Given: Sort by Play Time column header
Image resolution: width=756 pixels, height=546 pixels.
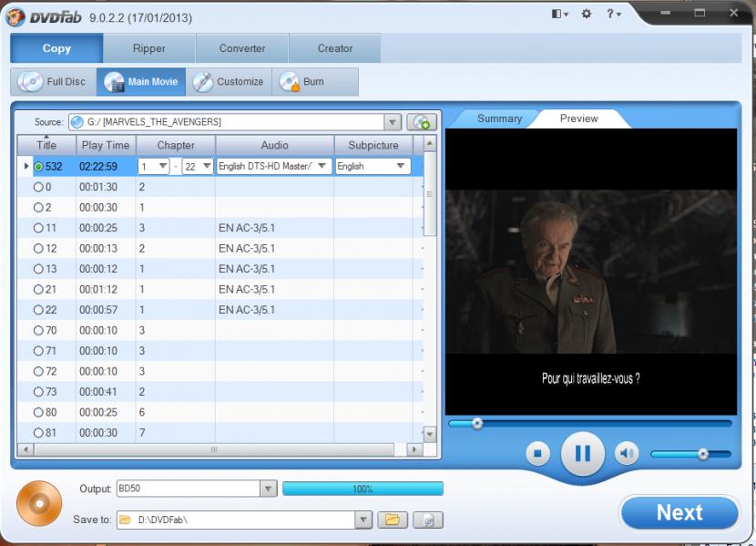Looking at the screenshot, I should click(x=106, y=145).
